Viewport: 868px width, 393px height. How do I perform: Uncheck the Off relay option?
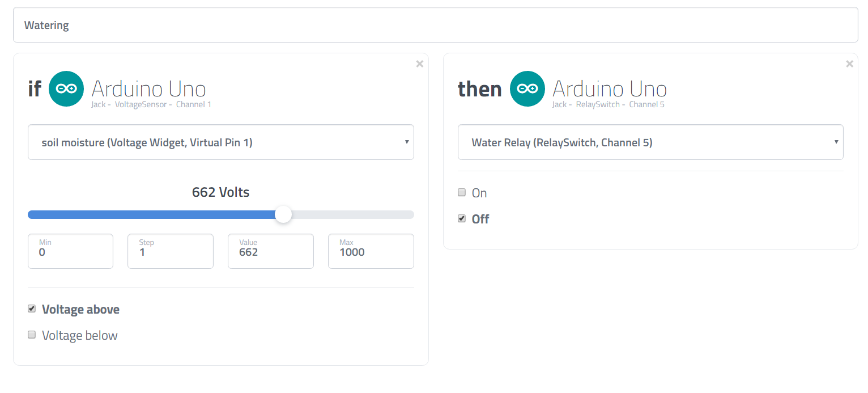tap(462, 218)
